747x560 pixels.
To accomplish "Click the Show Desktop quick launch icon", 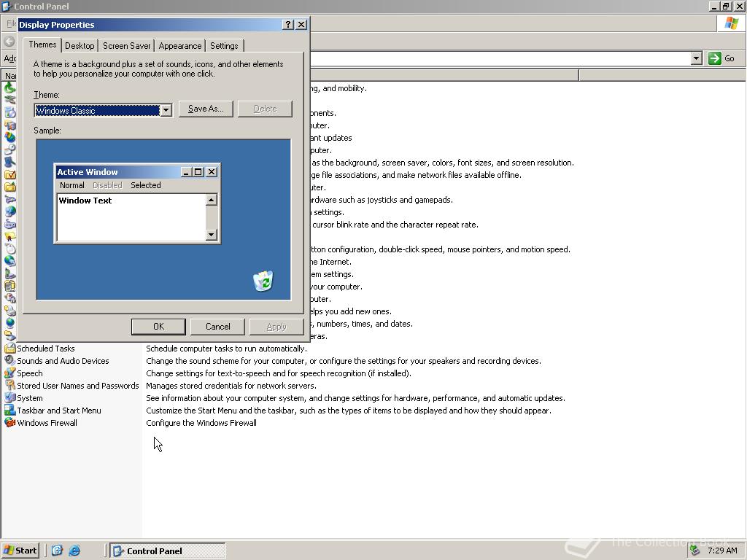I will [x=57, y=551].
